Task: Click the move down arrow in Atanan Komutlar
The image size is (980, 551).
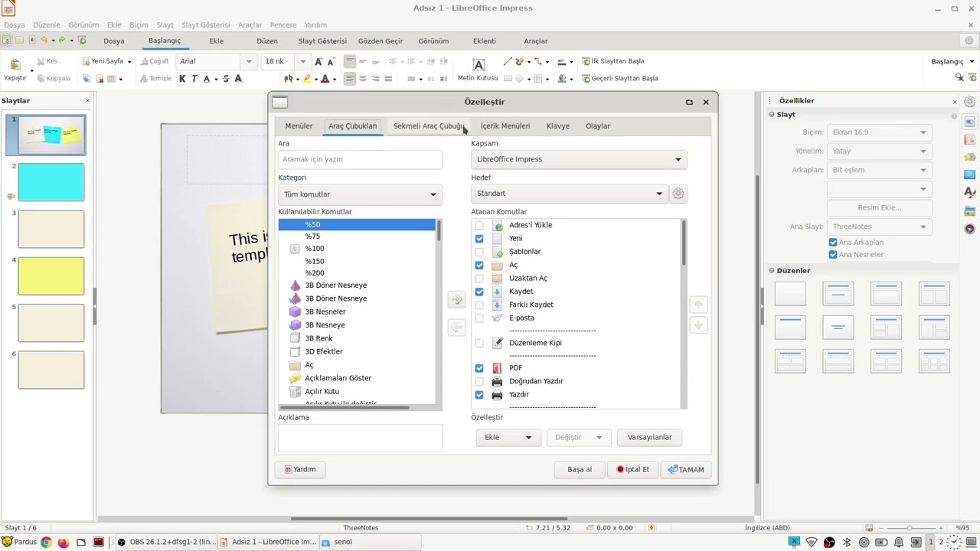Action: [698, 325]
